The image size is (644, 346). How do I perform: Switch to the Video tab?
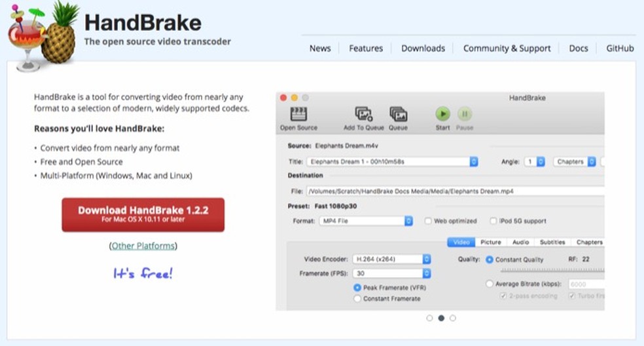(461, 242)
